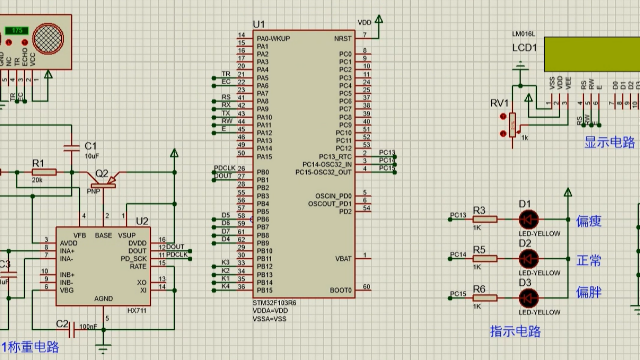Click the upper red adjust dot on RV1
Image resolution: width=640 pixels, height=360 pixels.
pos(503,117)
